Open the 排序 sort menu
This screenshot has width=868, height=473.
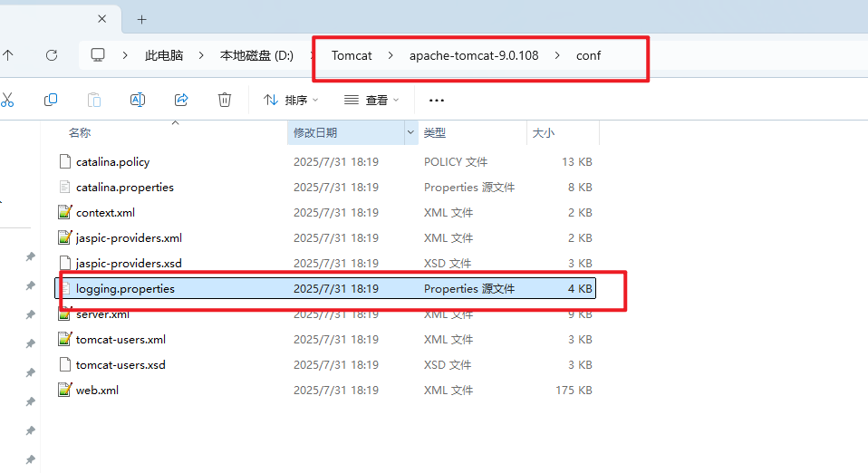[291, 100]
